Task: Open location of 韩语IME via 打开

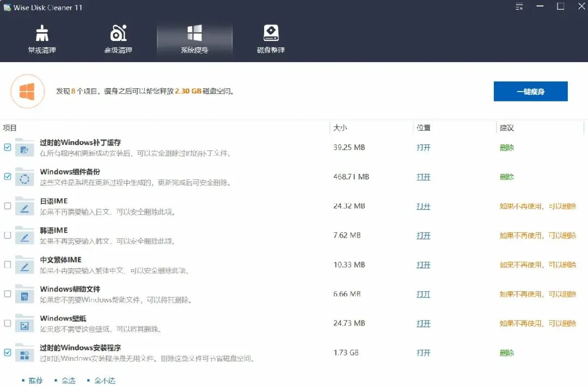Action: tap(424, 235)
